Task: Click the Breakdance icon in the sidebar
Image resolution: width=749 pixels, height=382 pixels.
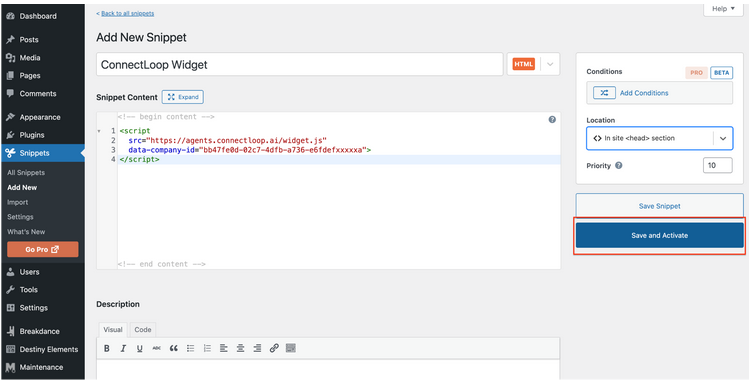Action: [x=11, y=331]
